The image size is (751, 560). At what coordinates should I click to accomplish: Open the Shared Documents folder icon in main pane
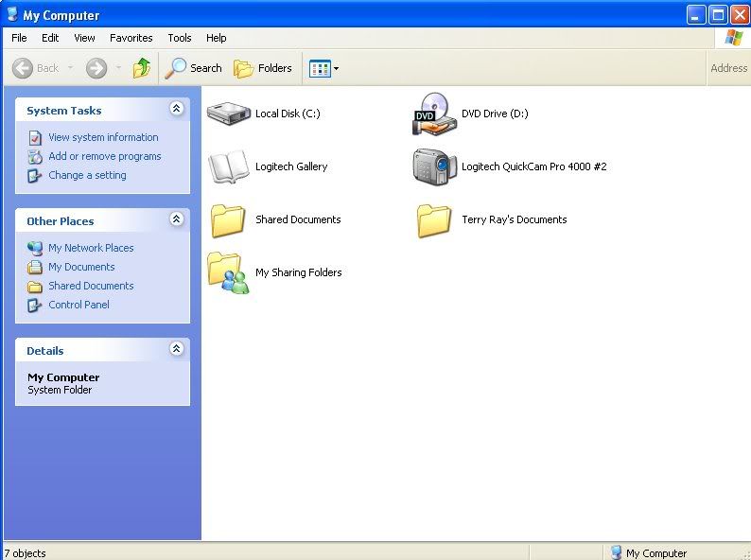tap(228, 219)
